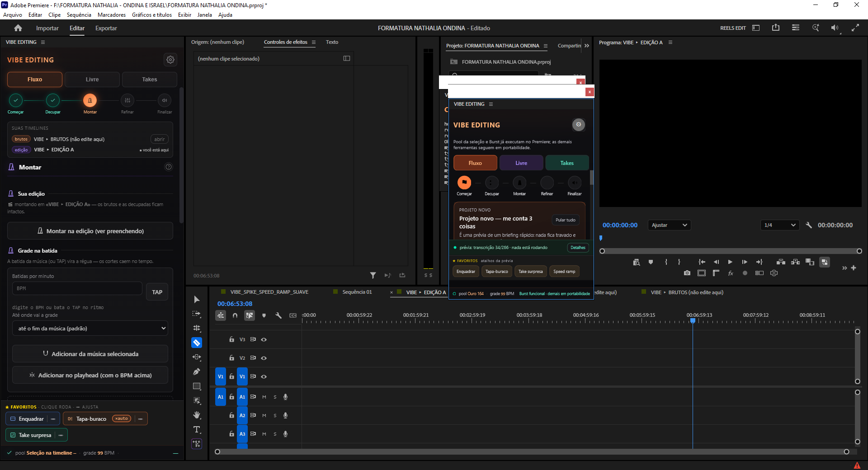Click the TAP tempo button

pos(157,292)
